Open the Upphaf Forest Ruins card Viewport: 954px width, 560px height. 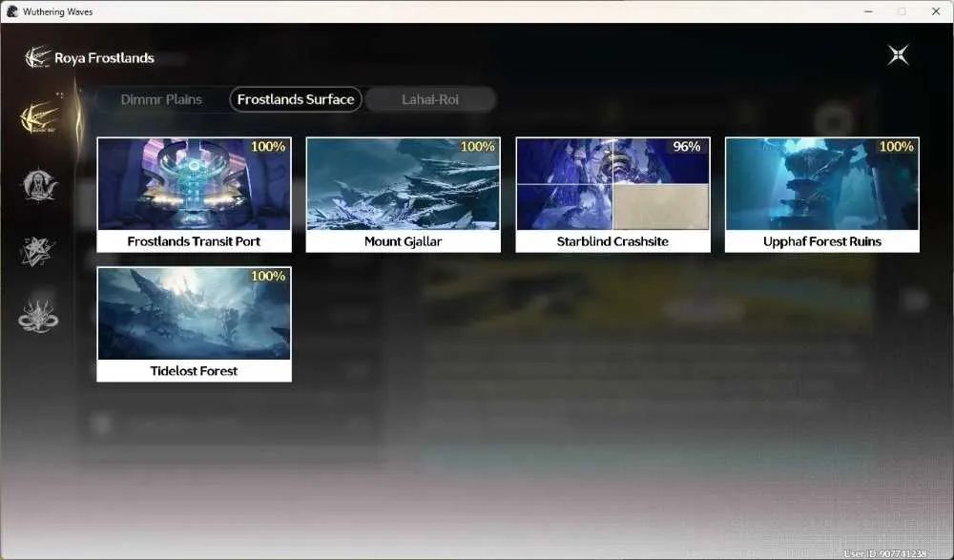pos(822,195)
